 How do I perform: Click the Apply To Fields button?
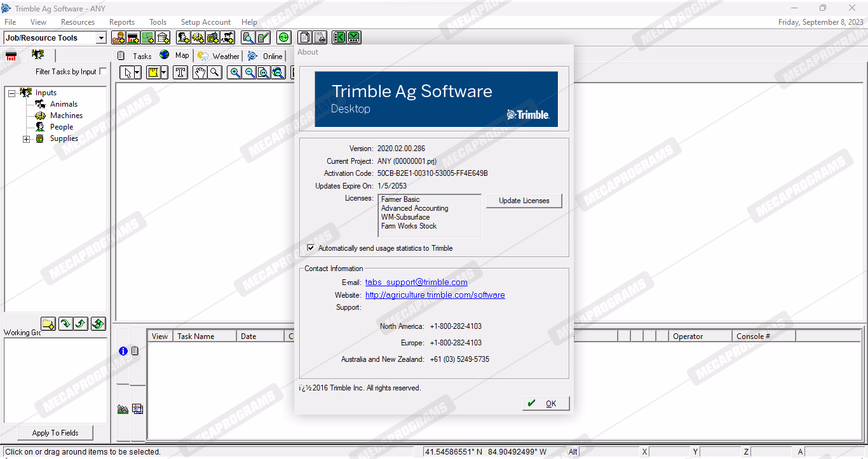(x=55, y=433)
